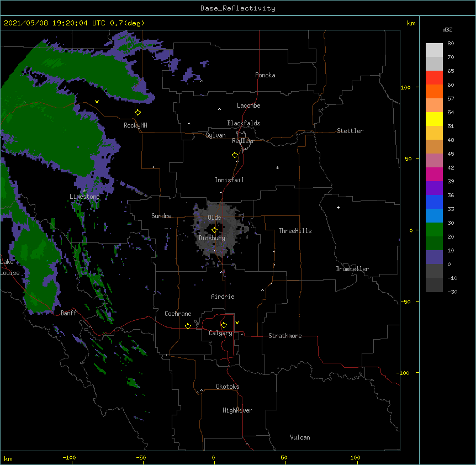
Task: Click the km unit label at bottom left
Action: [x=8, y=458]
